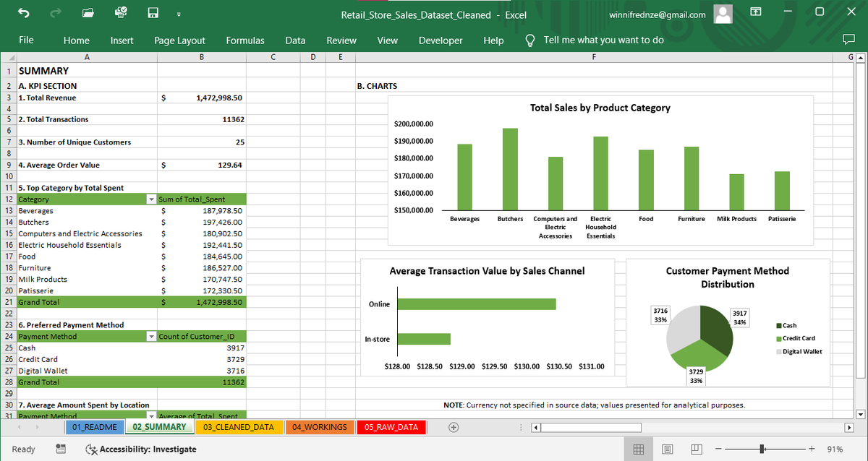Click the Total Sales by Product Category chart title
This screenshot has height=461, width=868.
click(x=600, y=108)
